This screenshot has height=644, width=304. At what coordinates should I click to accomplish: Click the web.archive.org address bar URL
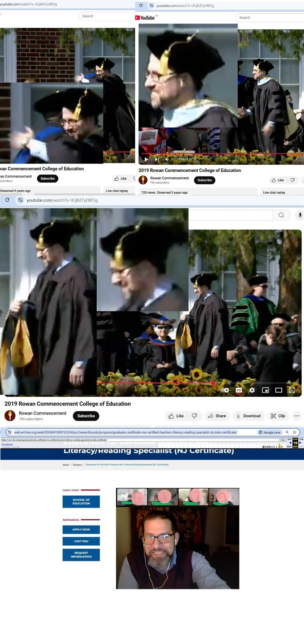(125, 432)
